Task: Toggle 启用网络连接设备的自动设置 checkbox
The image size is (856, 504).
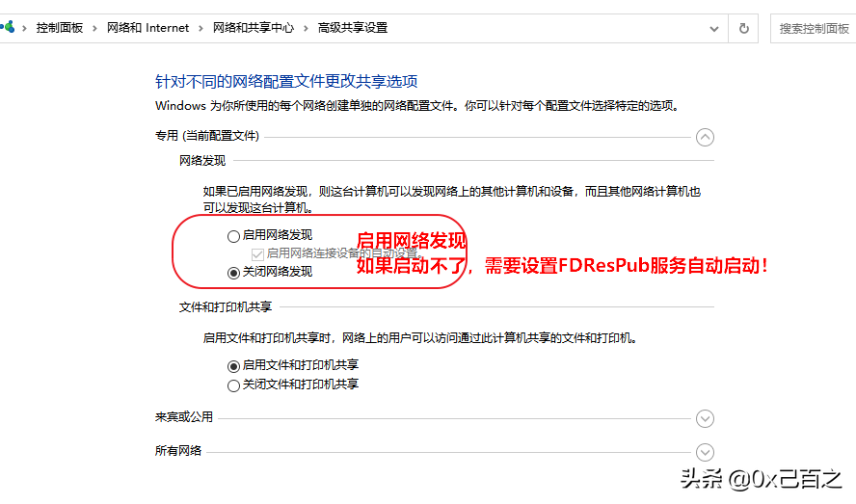Action: click(257, 254)
